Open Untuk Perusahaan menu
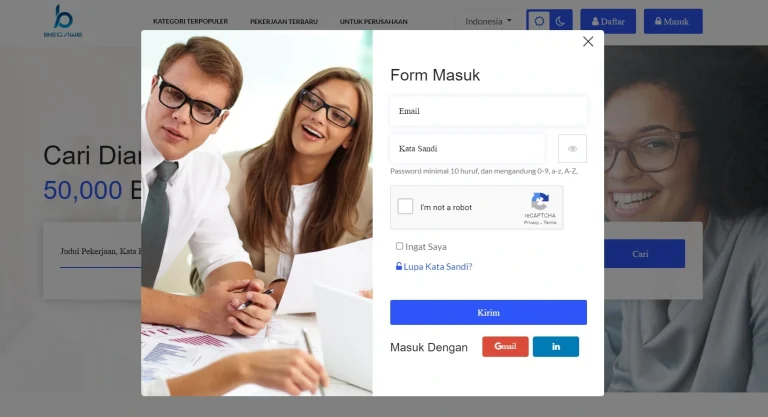The height and width of the screenshot is (417, 768). 373,22
